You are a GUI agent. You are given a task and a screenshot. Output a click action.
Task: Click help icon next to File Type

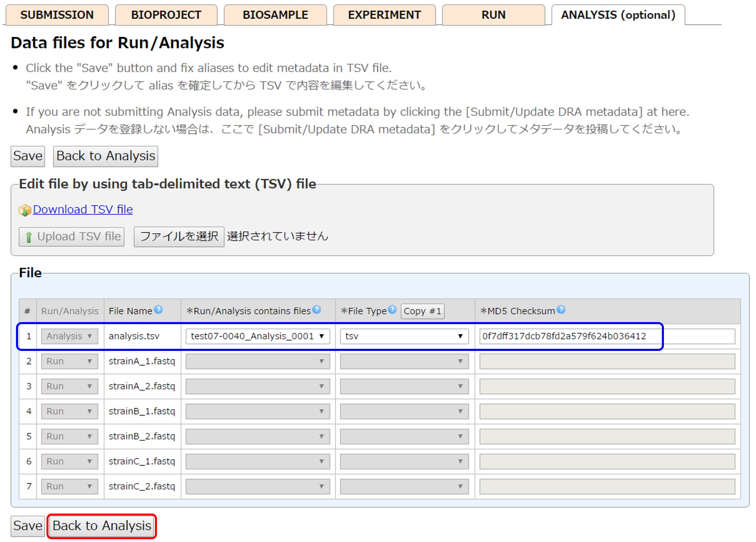tap(392, 310)
